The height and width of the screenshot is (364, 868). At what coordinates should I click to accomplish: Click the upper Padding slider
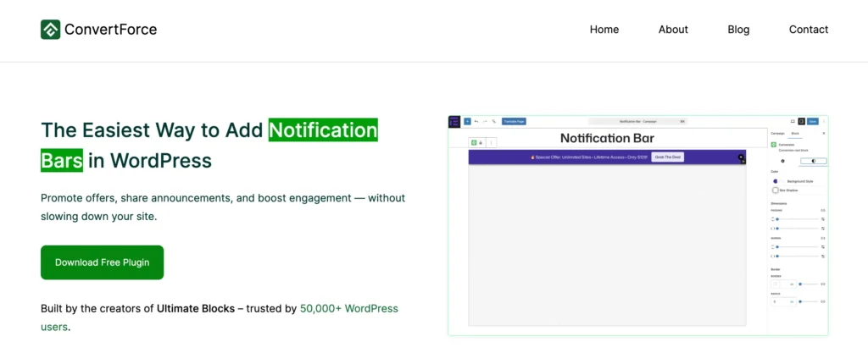tap(798, 219)
